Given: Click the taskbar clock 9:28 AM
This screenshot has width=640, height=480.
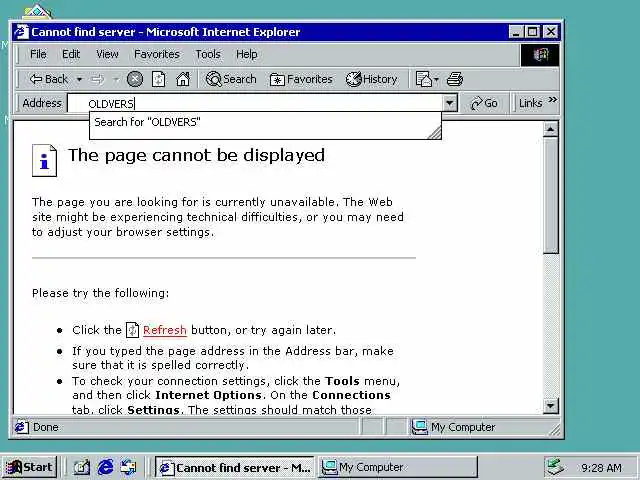Looking at the screenshot, I should coord(601,467).
